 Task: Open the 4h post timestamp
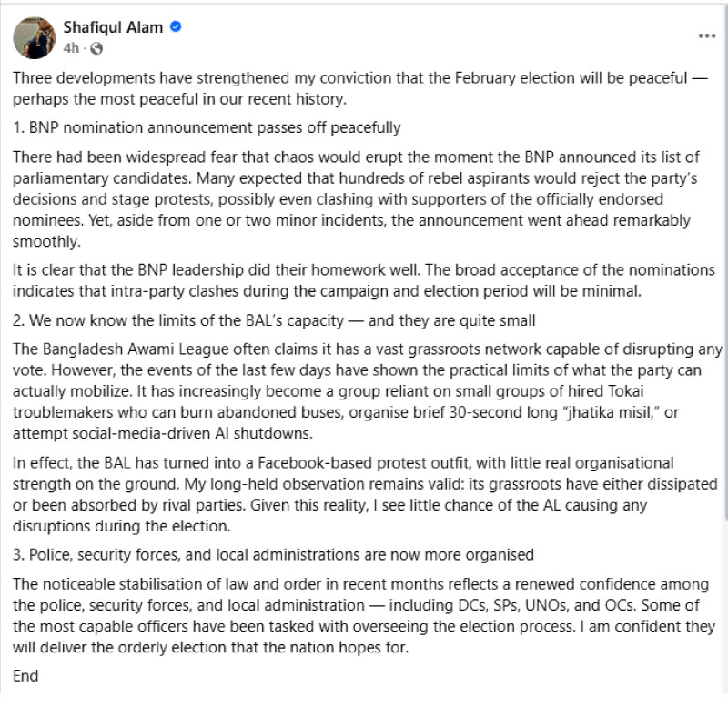pyautogui.click(x=71, y=48)
